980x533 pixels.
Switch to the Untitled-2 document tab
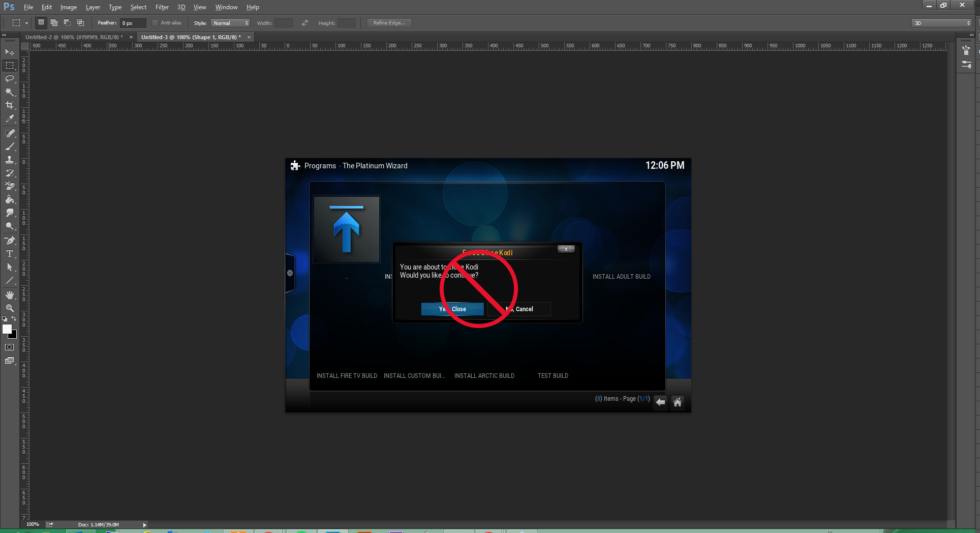pyautogui.click(x=74, y=37)
